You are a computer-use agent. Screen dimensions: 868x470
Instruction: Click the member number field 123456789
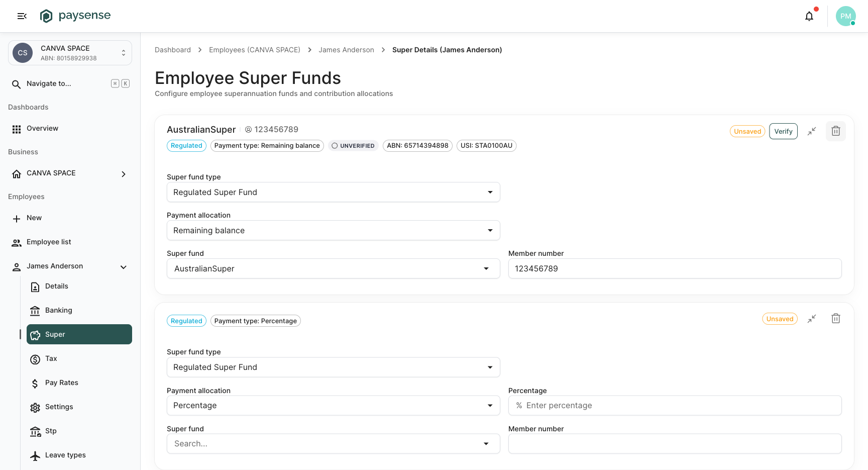[675, 268]
